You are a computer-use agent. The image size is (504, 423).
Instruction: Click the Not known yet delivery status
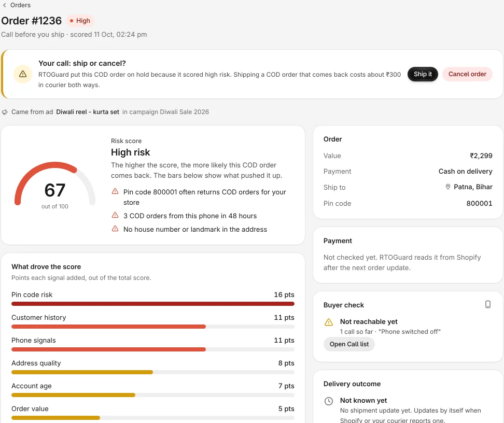363,401
